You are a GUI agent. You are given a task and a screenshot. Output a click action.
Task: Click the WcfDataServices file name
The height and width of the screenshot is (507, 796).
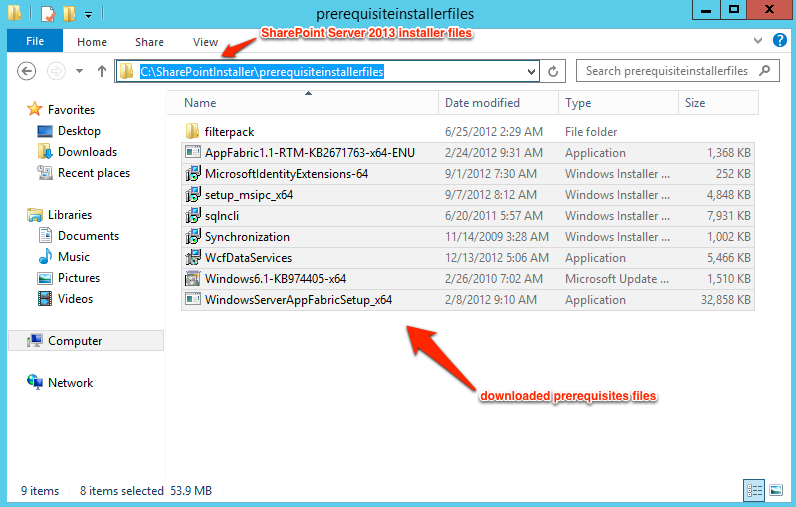coord(248,258)
